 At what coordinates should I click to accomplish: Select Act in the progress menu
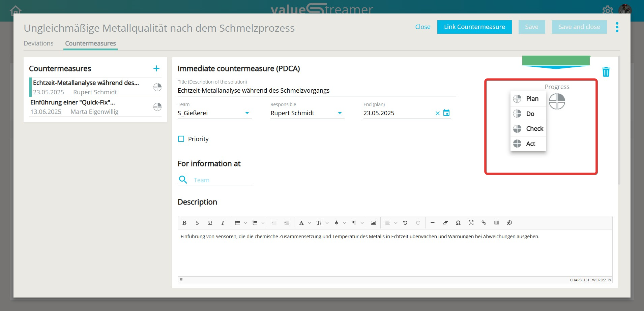coord(528,144)
